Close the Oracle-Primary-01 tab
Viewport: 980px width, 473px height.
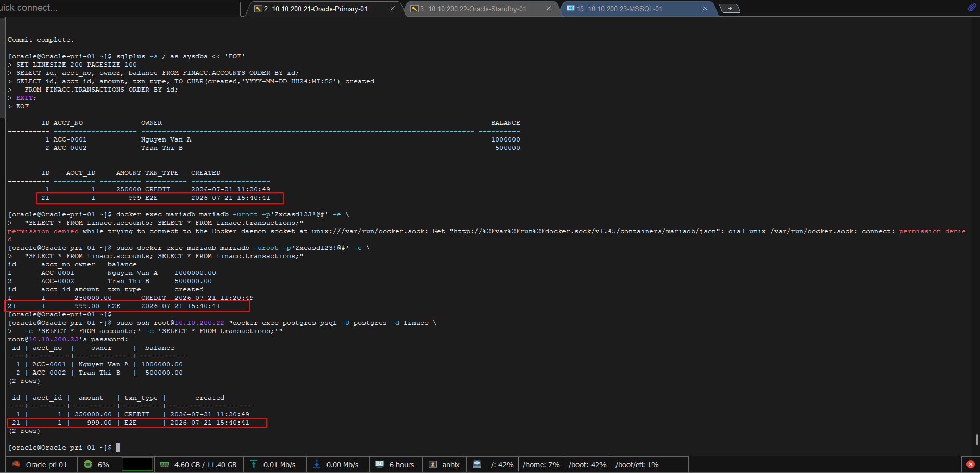tap(393, 9)
